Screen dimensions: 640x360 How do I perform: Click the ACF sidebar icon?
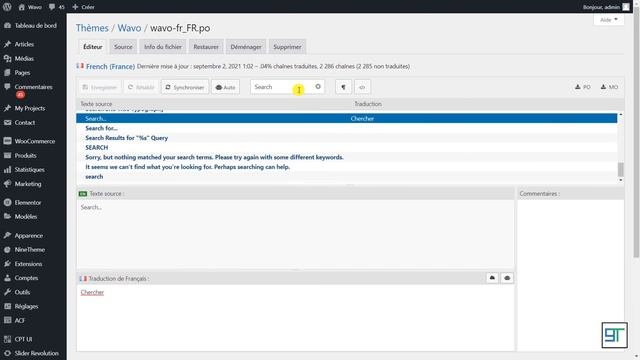tap(7, 320)
